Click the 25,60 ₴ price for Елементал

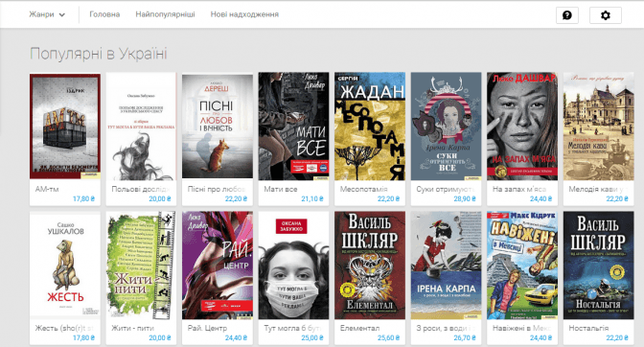[388, 337]
